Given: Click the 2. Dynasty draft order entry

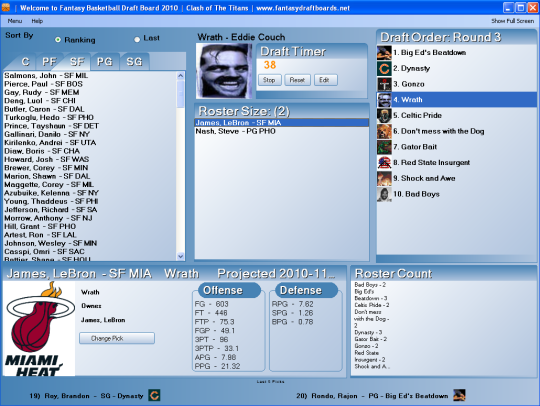Looking at the screenshot, I should [457, 69].
